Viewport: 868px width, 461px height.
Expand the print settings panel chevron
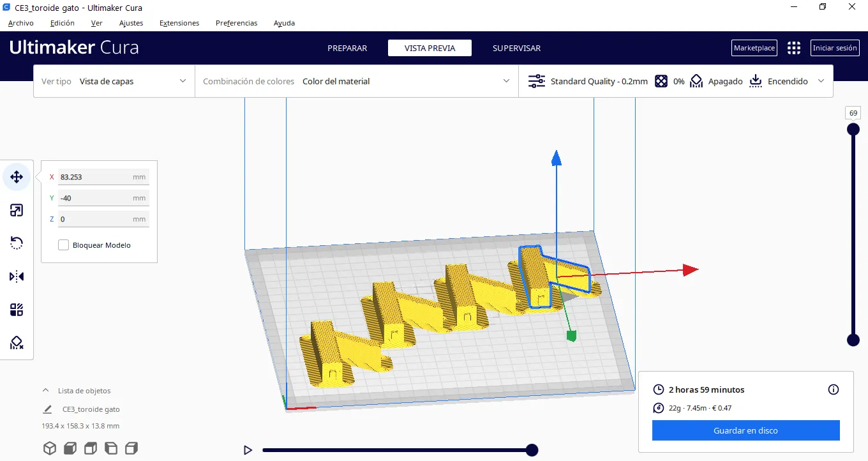(821, 81)
